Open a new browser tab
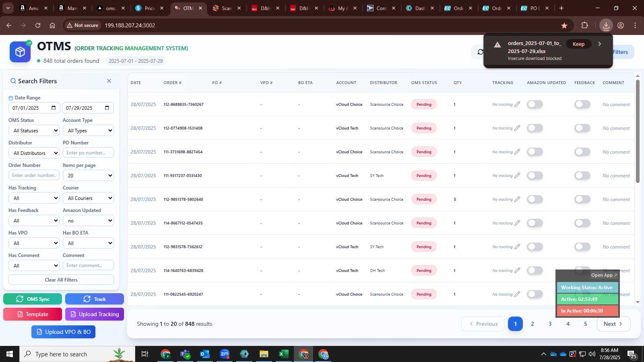 click(x=561, y=8)
